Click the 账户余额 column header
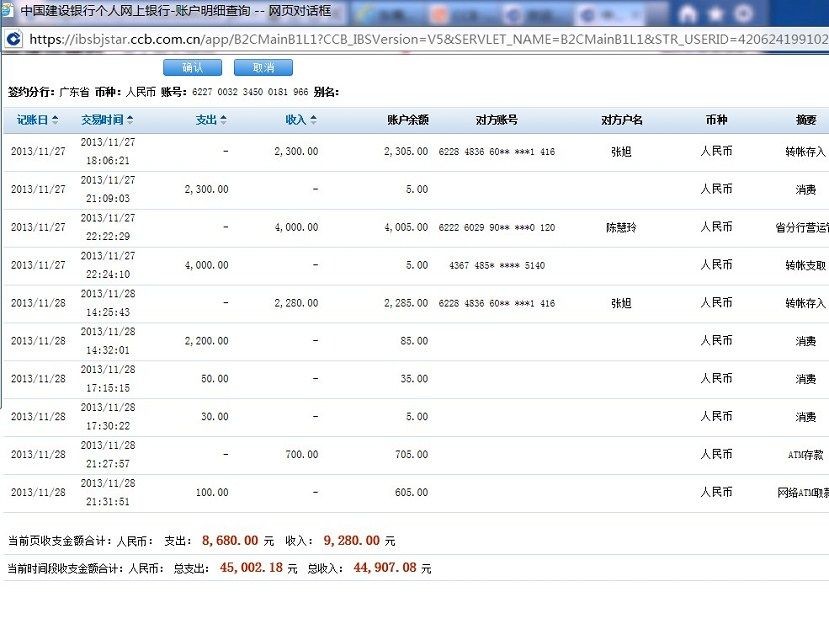The image size is (829, 640). click(x=407, y=120)
